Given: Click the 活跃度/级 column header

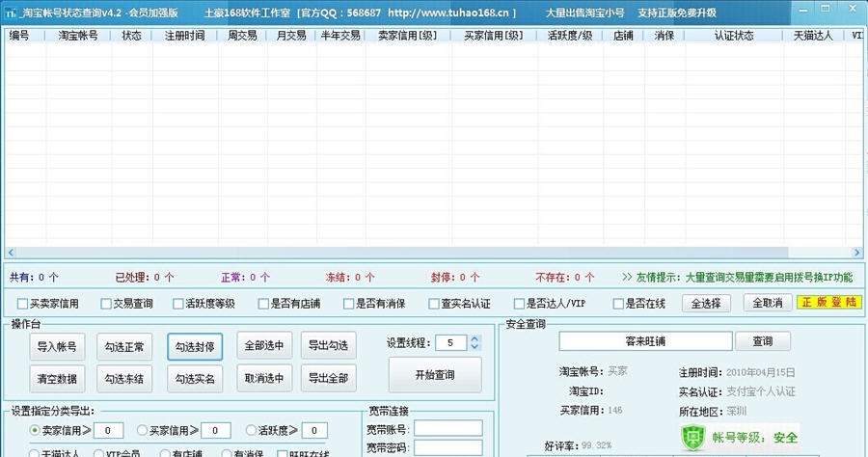Looking at the screenshot, I should [x=570, y=36].
